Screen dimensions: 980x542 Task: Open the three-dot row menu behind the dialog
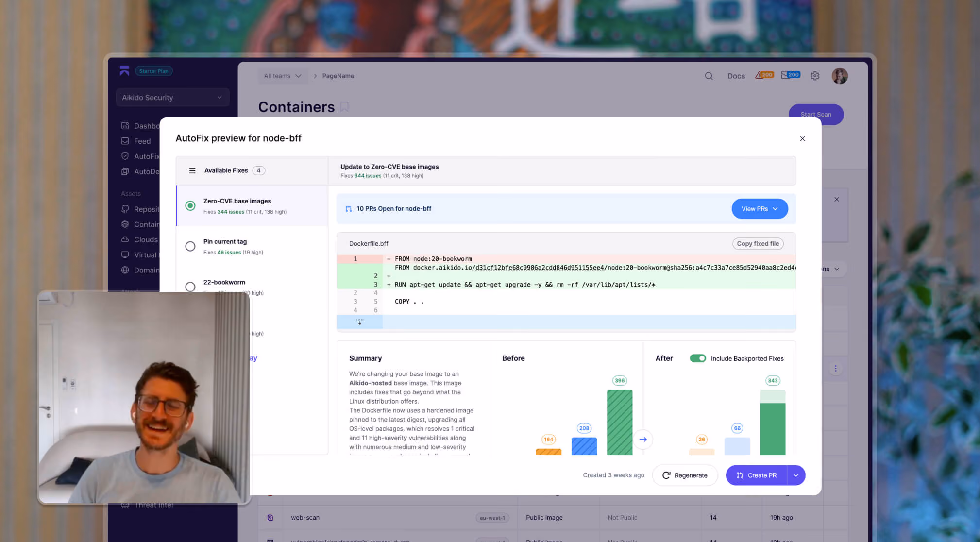coord(835,369)
